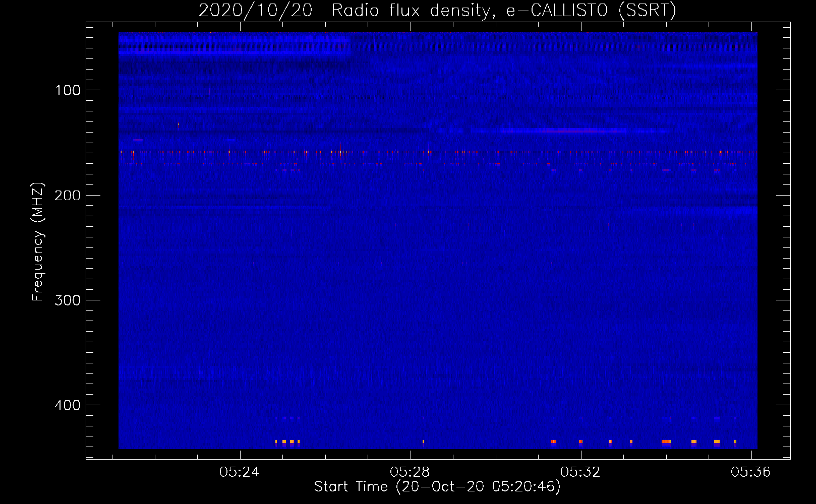This screenshot has width=816, height=504.
Task: Click the 100 frequency tick label
Action: click(x=68, y=90)
